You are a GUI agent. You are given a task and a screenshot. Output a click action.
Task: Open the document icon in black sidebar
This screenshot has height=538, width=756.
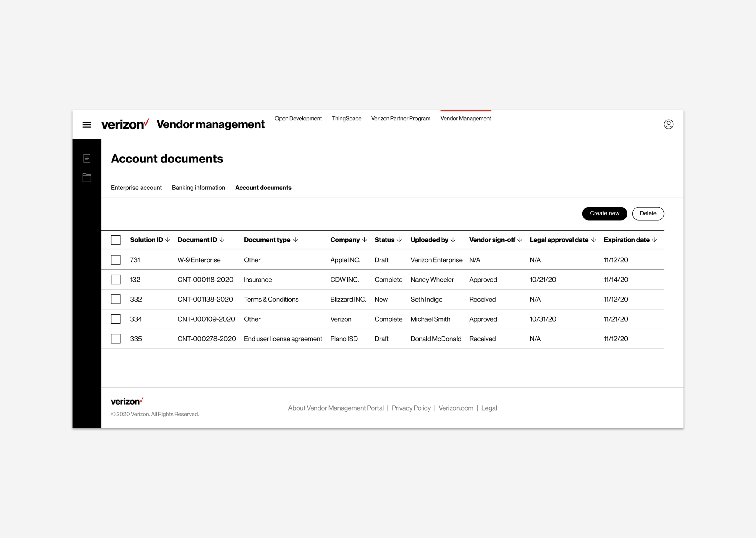tap(87, 158)
